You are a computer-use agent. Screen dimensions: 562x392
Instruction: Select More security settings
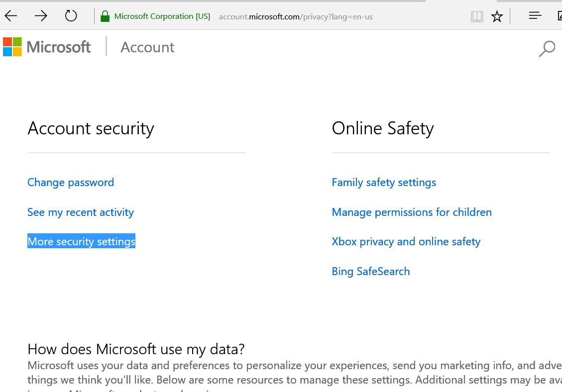coord(81,241)
